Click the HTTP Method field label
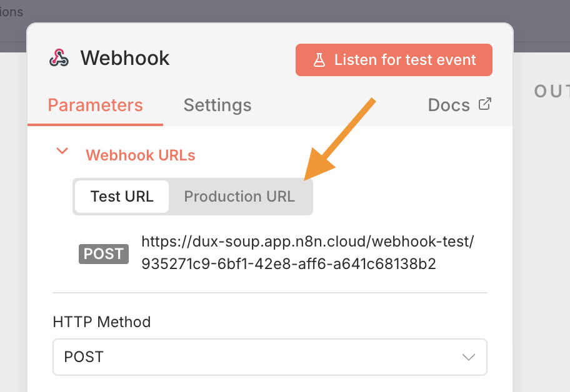The width and height of the screenshot is (570, 392). [102, 322]
